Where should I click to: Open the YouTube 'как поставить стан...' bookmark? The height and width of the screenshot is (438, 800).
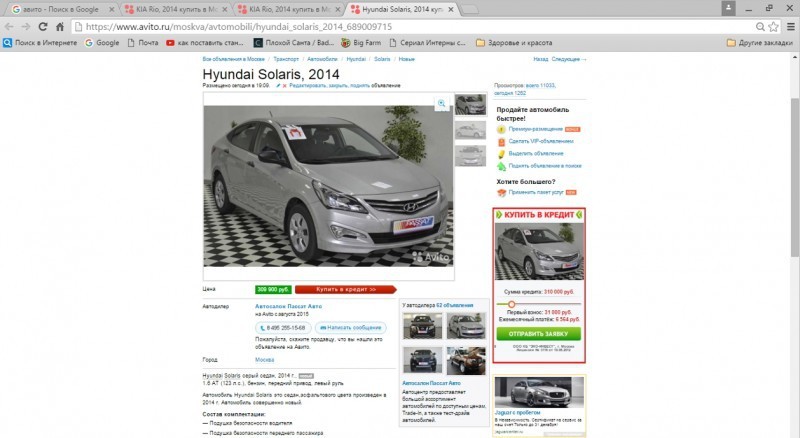tap(205, 43)
